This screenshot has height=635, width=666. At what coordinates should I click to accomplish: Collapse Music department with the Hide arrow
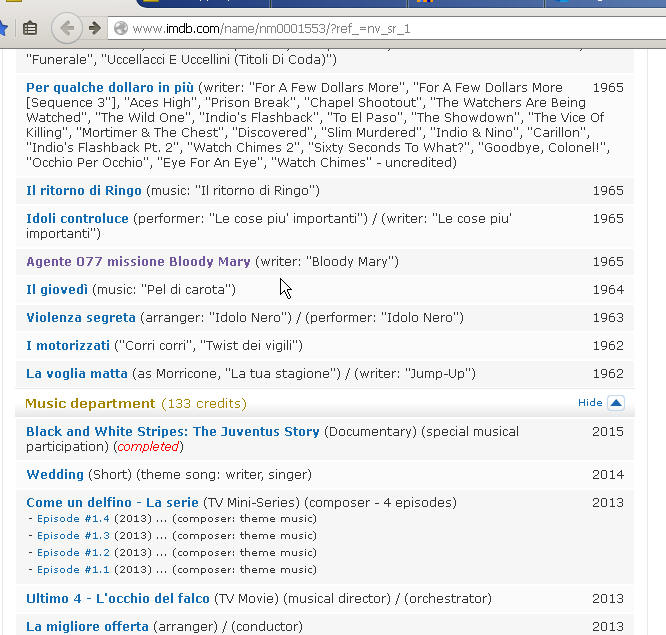(616, 403)
